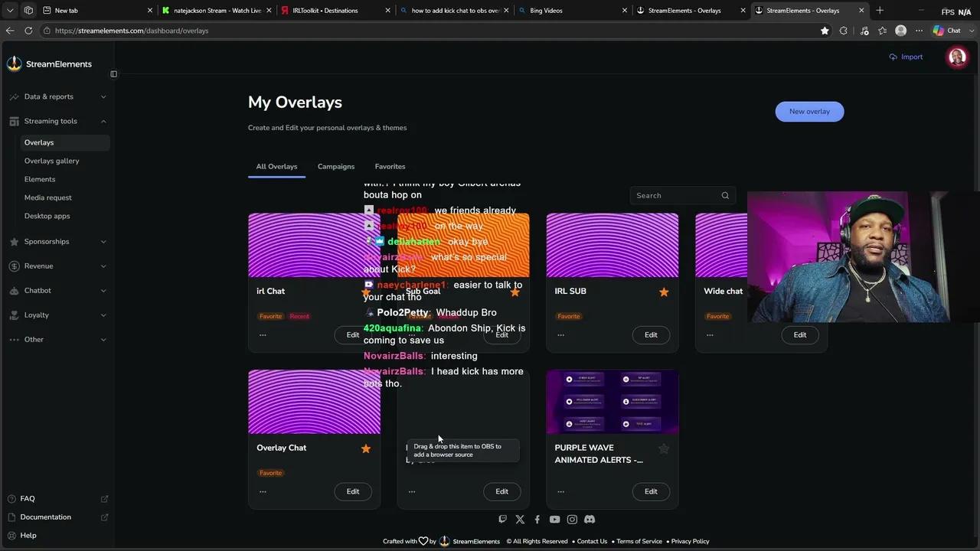Open the browser Extensions puzzle icon
The height and width of the screenshot is (551, 980).
click(844, 31)
